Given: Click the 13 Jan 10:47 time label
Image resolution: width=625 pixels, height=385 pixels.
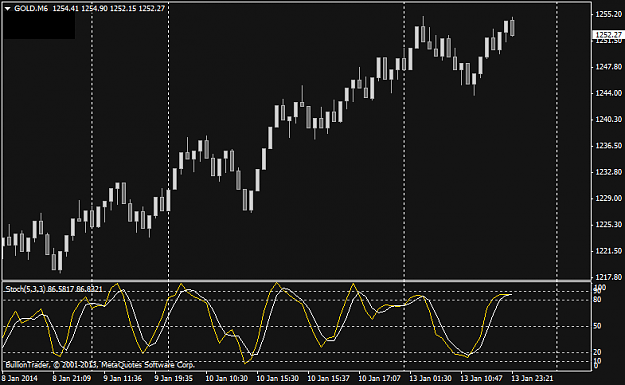Looking at the screenshot, I should [x=482, y=378].
